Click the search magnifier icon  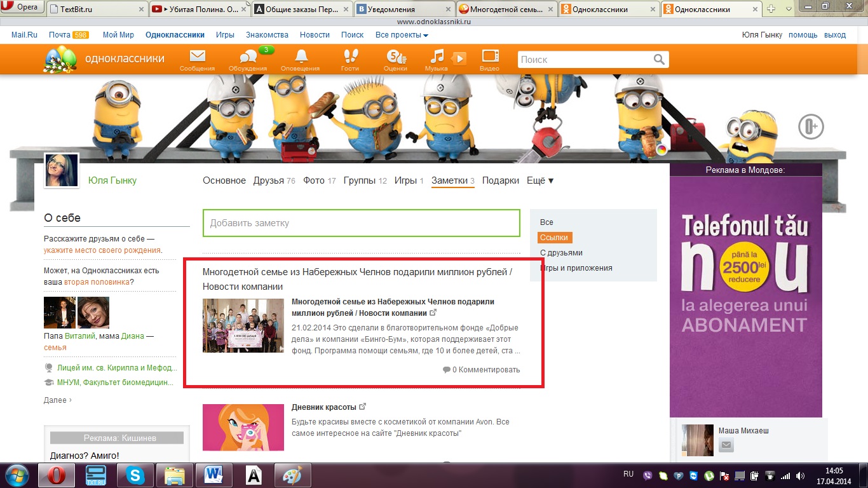(659, 59)
